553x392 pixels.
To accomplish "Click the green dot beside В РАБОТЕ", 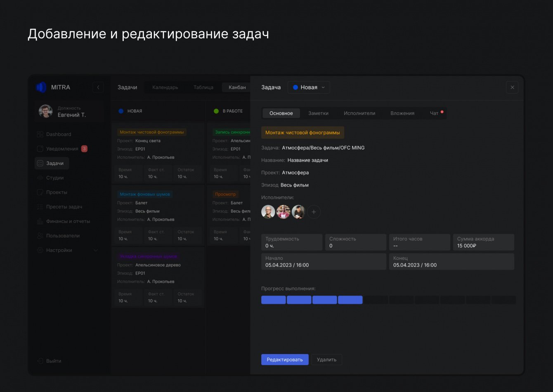I will (216, 111).
